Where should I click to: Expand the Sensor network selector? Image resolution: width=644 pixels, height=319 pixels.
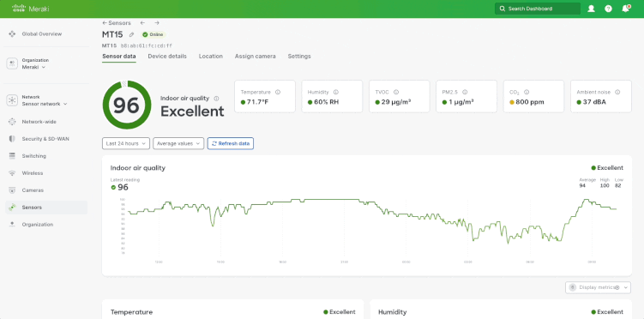point(45,104)
